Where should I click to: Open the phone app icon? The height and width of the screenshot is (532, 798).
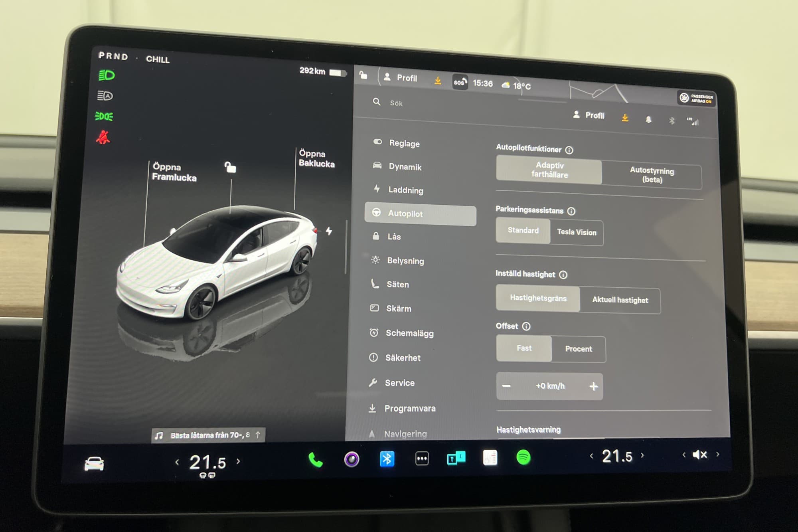[x=315, y=460]
